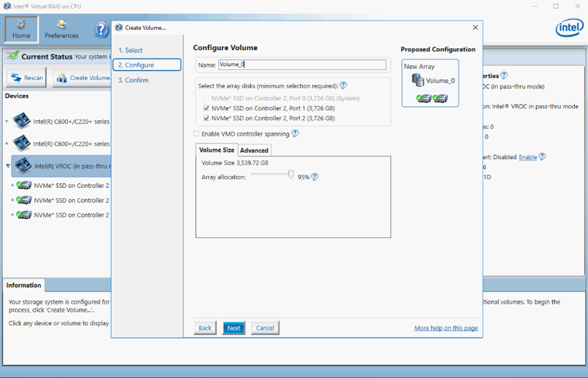Close the Create Volume dialog
Screen dimensions: 588x378
click(x=475, y=27)
